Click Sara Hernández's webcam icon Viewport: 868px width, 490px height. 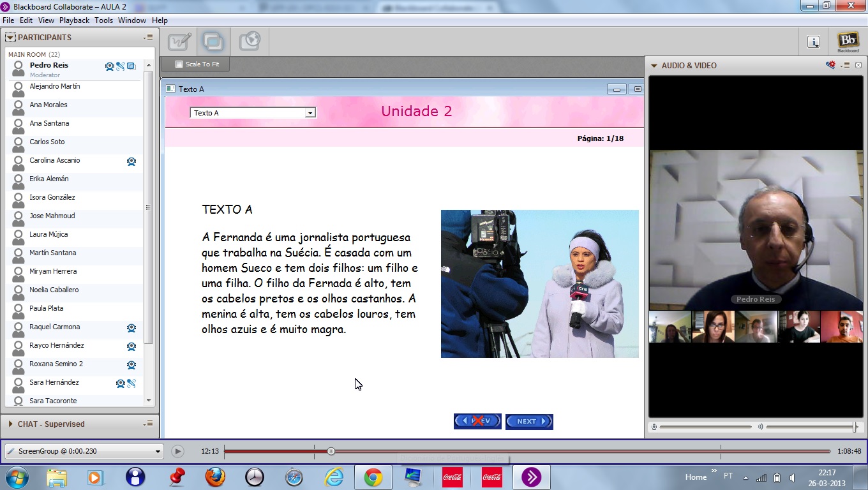click(x=121, y=383)
